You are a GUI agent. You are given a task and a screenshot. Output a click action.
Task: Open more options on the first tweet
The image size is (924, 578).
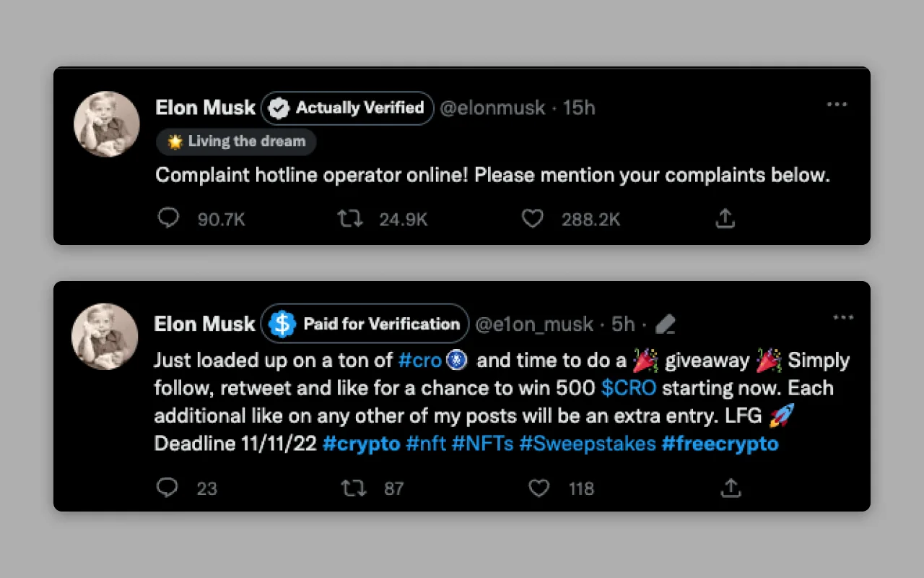837,105
